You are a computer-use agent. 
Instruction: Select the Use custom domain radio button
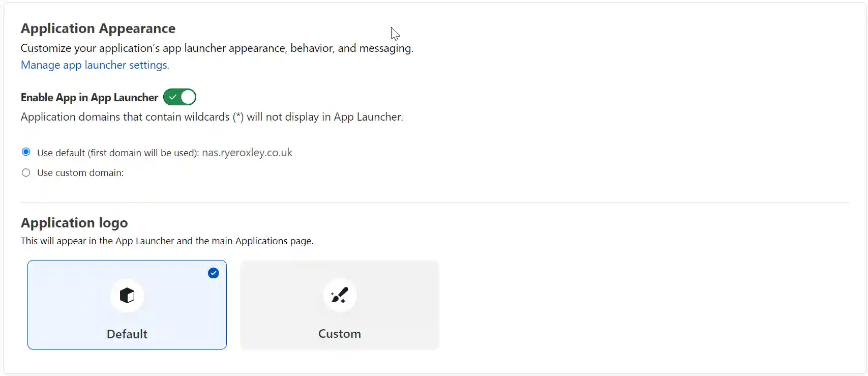[25, 172]
